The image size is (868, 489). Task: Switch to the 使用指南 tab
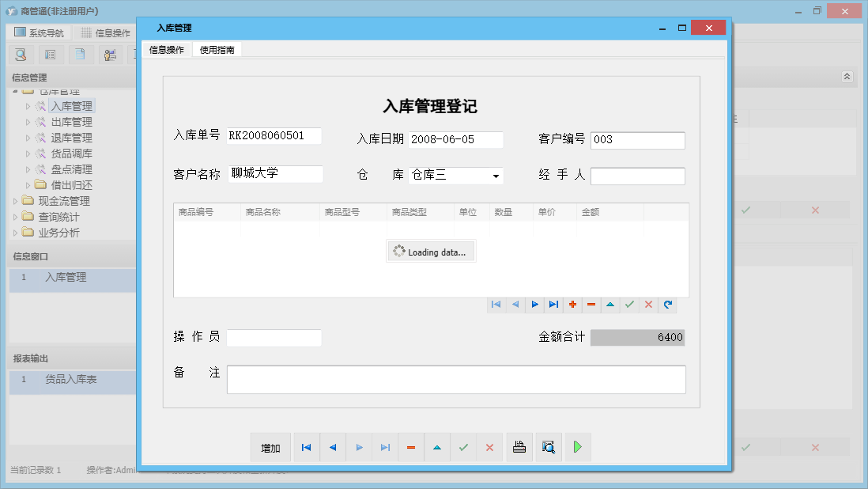pyautogui.click(x=217, y=48)
